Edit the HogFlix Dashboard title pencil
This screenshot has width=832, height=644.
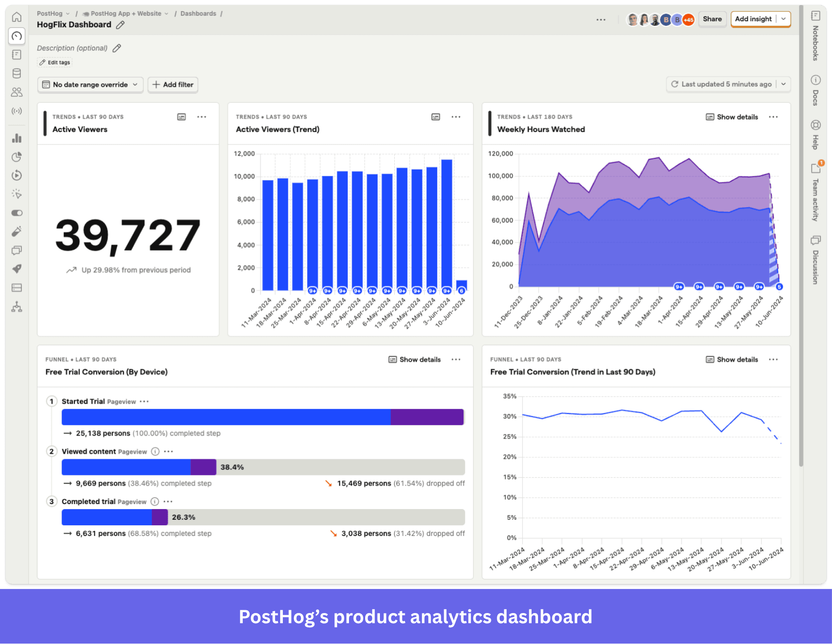point(120,25)
